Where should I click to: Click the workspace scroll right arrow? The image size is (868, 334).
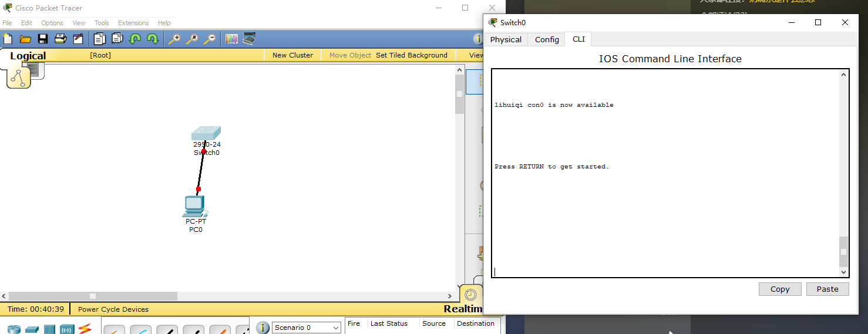click(450, 296)
